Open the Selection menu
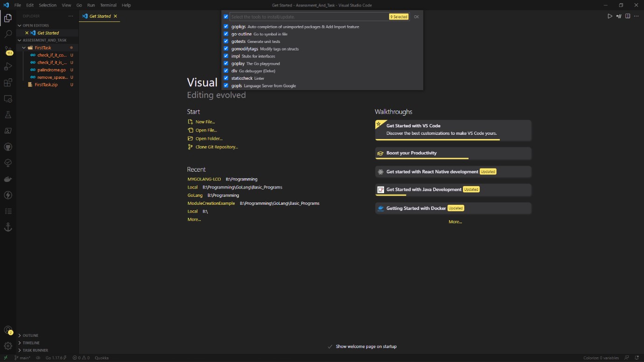 (x=48, y=5)
